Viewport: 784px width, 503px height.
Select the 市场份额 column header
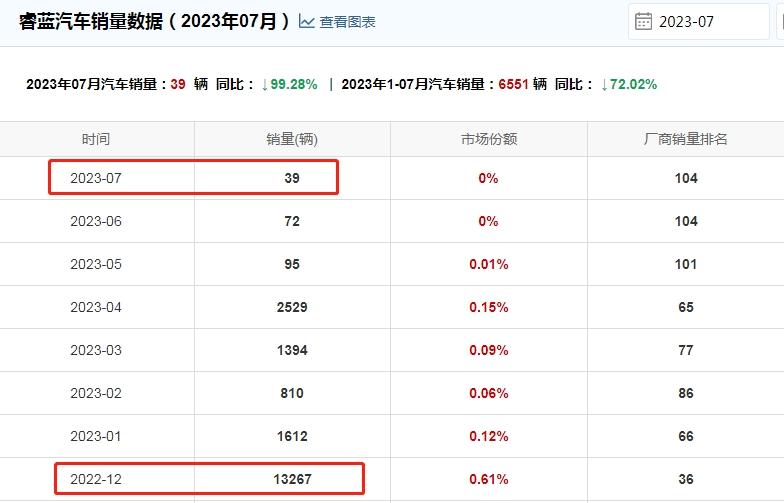click(488, 139)
